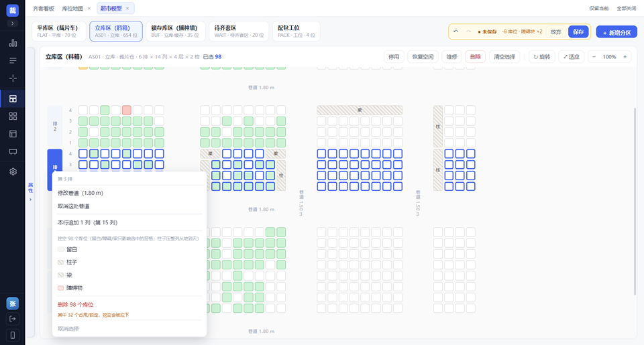Click the redo arrow icon

[468, 31]
